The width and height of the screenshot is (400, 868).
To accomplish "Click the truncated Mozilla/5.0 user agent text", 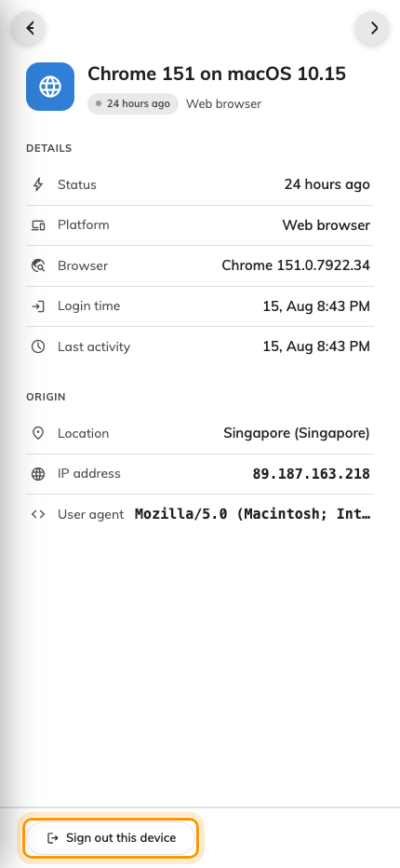I will [252, 514].
